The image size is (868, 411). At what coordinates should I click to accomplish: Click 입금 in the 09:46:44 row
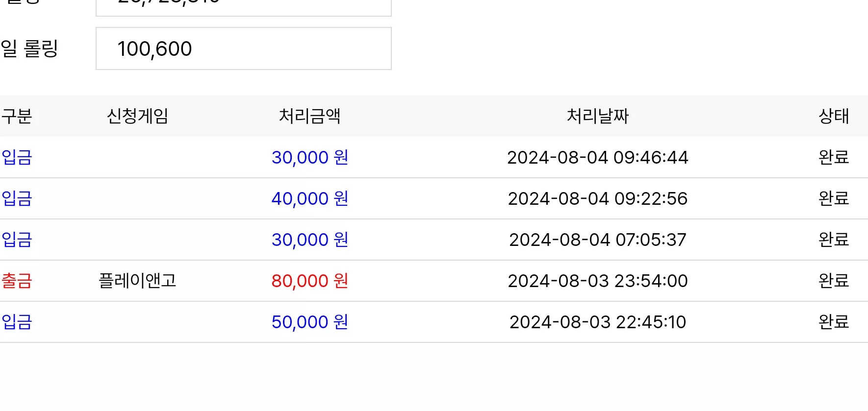pyautogui.click(x=17, y=157)
